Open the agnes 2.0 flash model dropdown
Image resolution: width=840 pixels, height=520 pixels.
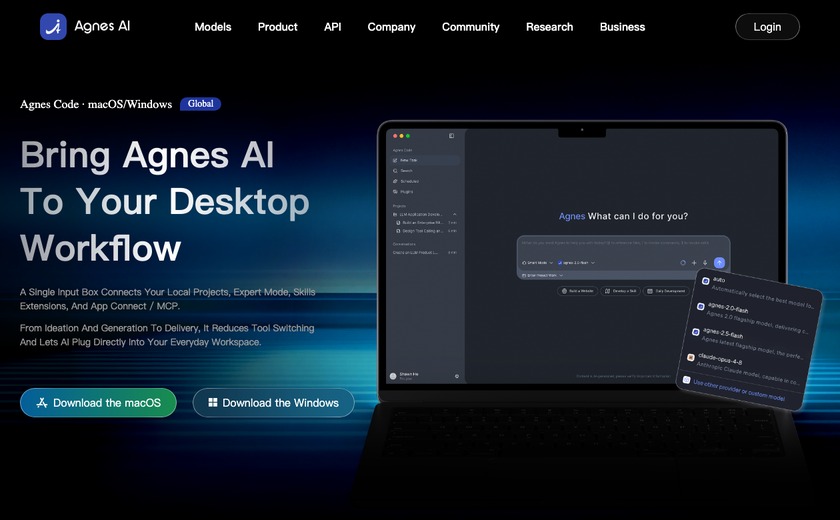[x=576, y=262]
